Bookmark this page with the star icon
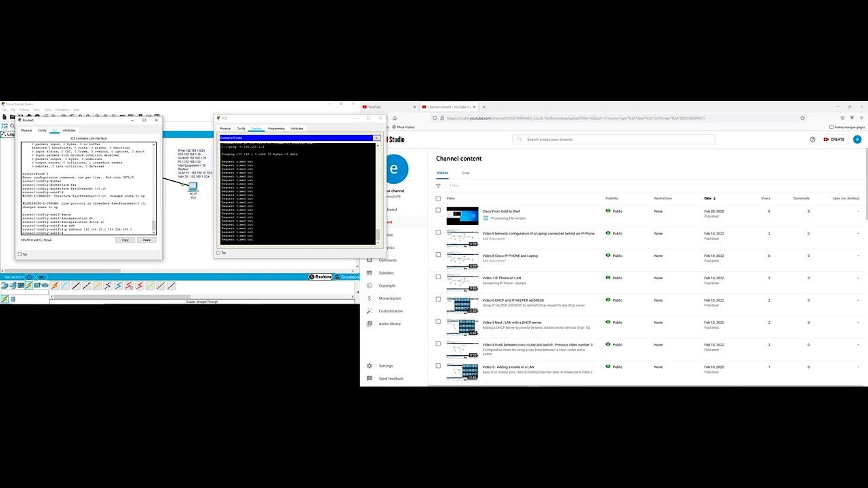This screenshot has height=488, width=868. (x=802, y=118)
